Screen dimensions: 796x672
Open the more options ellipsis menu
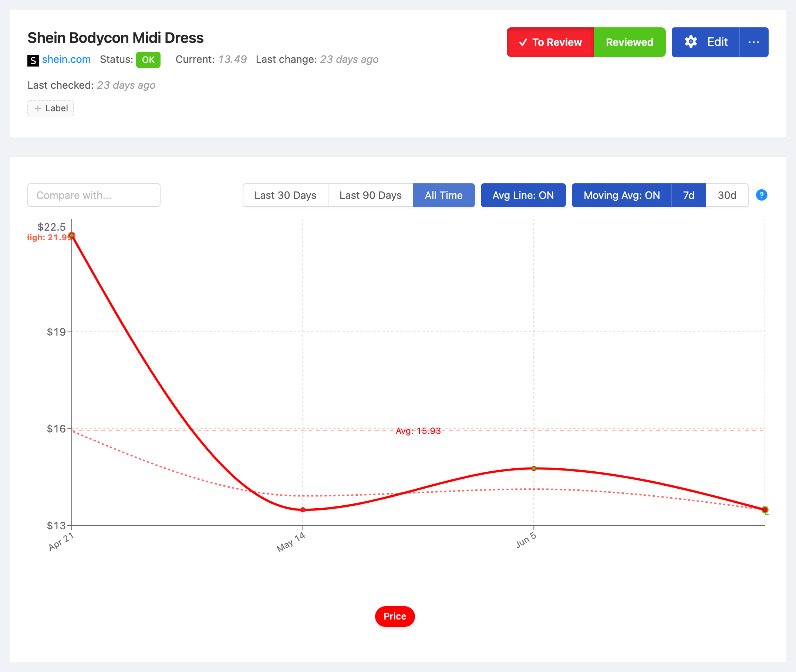point(754,42)
